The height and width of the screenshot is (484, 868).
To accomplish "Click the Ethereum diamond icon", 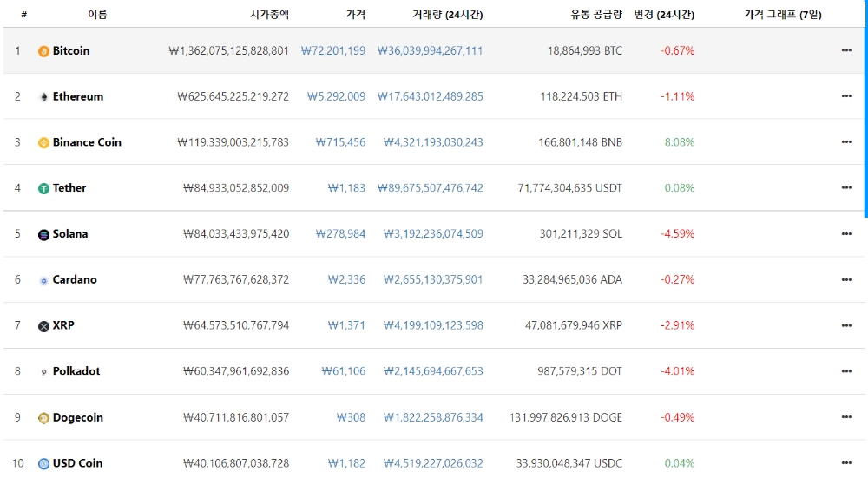I will tap(43, 97).
